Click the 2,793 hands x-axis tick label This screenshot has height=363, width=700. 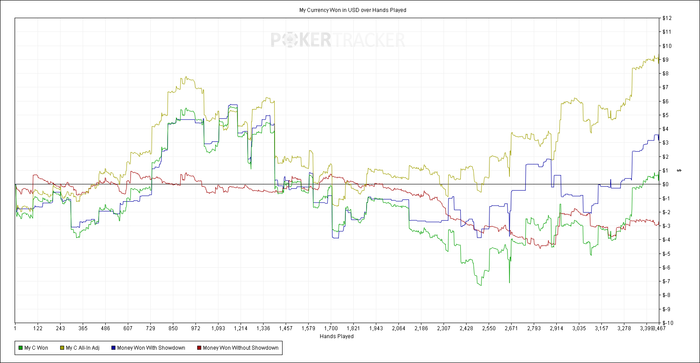coord(534,329)
